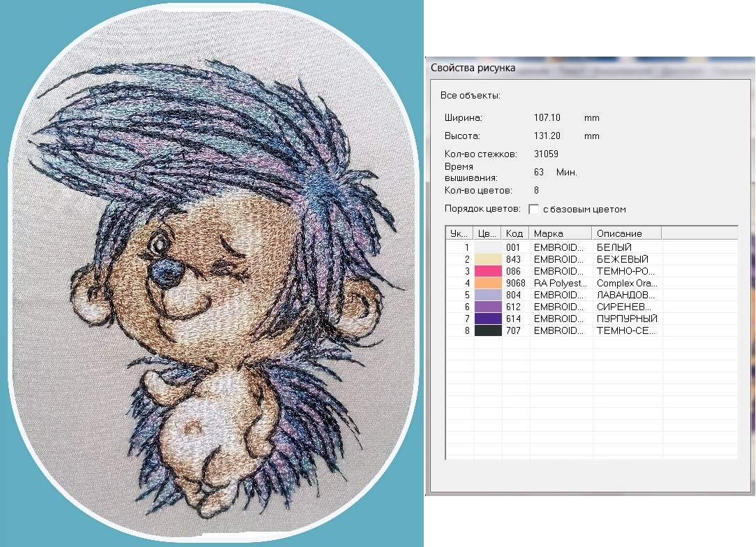The image size is (756, 547).
Task: Select the beige color swatch for code 843
Action: pos(488,259)
